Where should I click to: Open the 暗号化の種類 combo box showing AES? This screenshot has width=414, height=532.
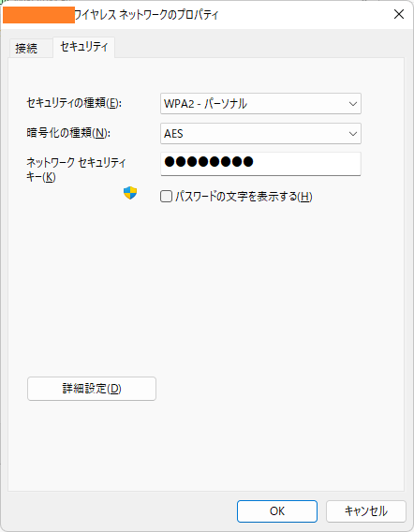(260, 133)
